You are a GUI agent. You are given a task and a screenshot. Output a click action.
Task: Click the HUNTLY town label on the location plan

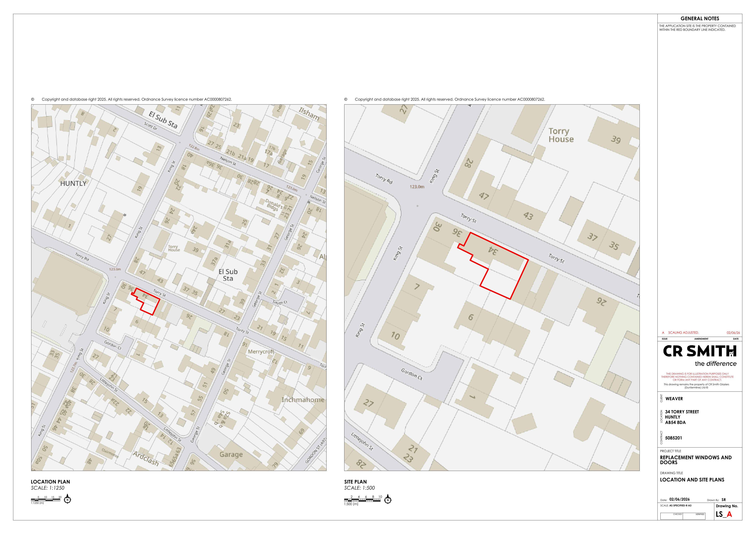(x=73, y=183)
